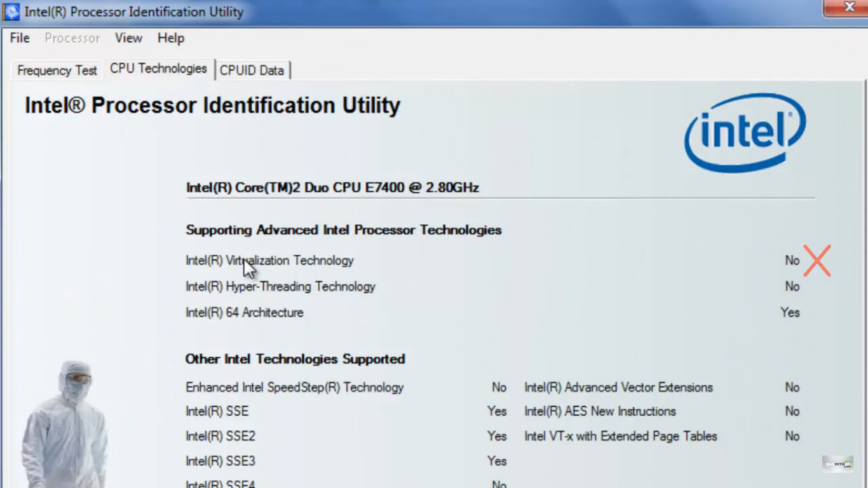Click Intel VT-x with Extended Page Tables label

pos(621,437)
